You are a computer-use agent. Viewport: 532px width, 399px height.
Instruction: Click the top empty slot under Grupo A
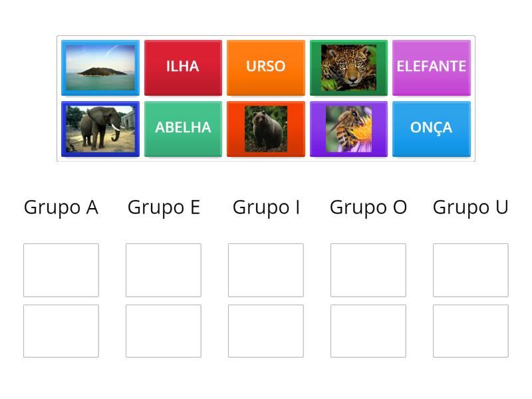pyautogui.click(x=61, y=270)
